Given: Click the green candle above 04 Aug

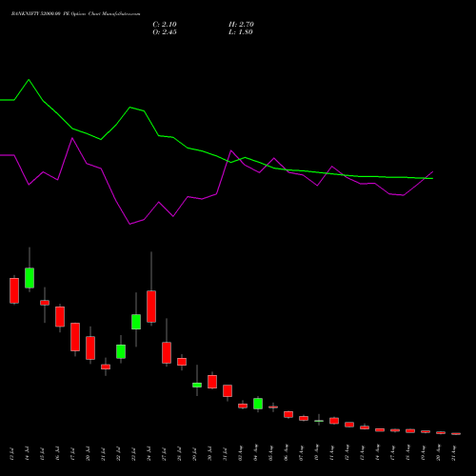Looking at the screenshot, I should pyautogui.click(x=258, y=404).
